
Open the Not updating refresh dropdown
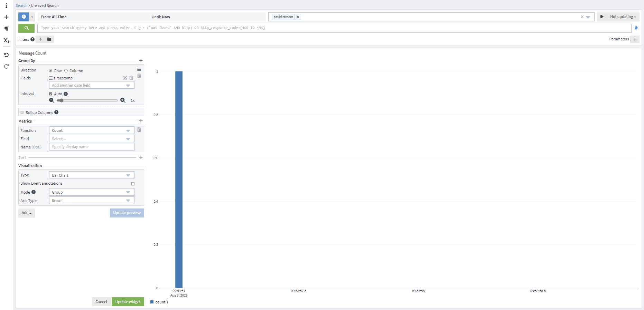(x=623, y=17)
